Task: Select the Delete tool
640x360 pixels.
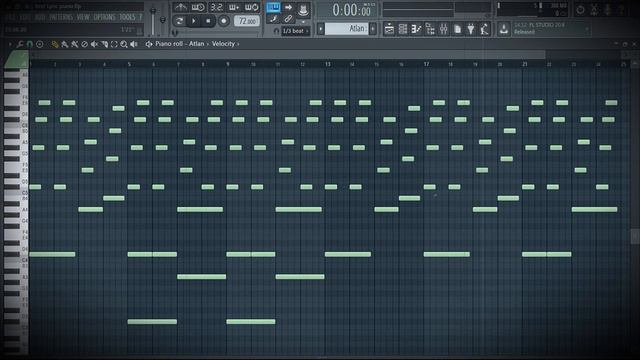Action: click(84, 44)
